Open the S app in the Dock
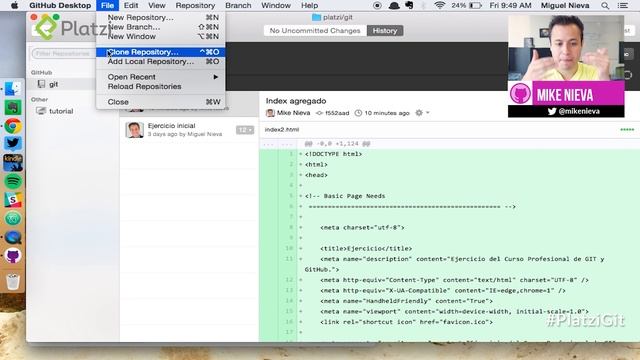This screenshot has height=360, width=640. (x=13, y=200)
